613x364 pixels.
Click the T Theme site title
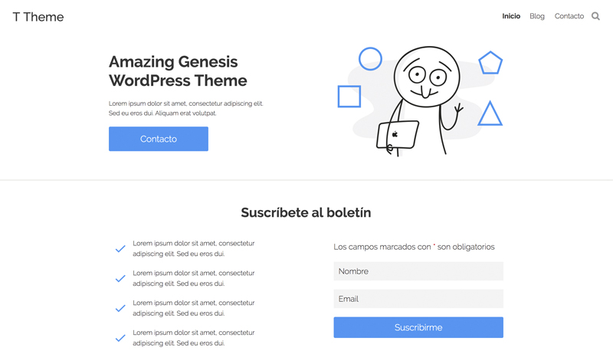click(38, 17)
